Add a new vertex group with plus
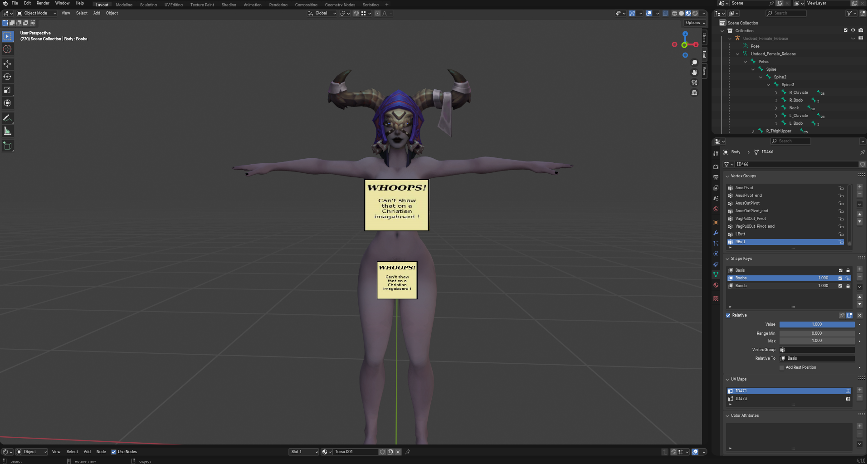The height and width of the screenshot is (464, 868). click(x=859, y=187)
